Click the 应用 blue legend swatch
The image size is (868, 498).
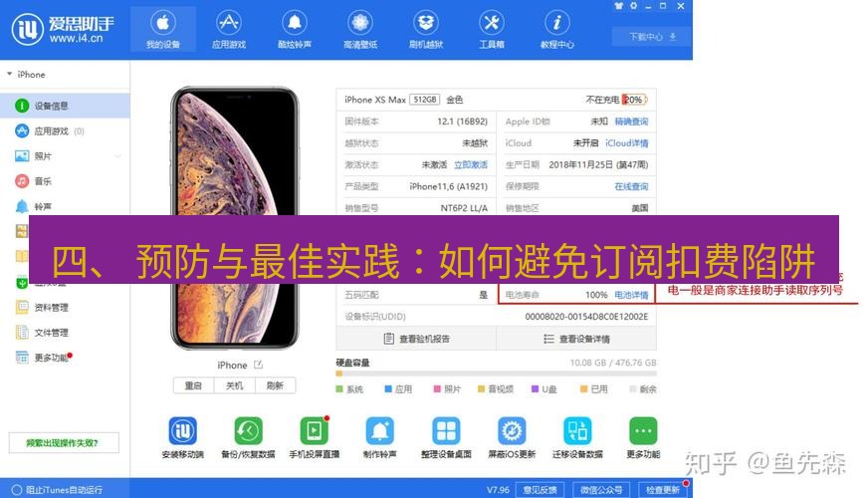(388, 388)
